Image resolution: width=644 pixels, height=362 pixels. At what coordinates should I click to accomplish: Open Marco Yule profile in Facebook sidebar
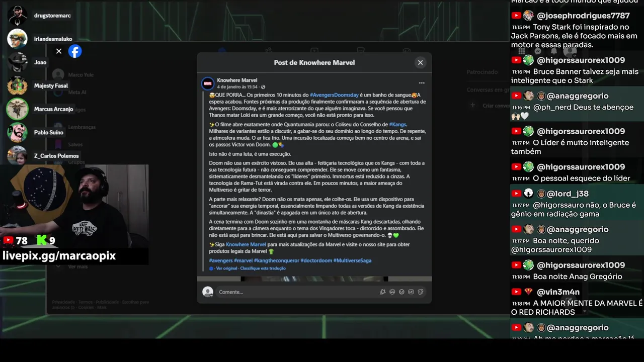pyautogui.click(x=81, y=75)
